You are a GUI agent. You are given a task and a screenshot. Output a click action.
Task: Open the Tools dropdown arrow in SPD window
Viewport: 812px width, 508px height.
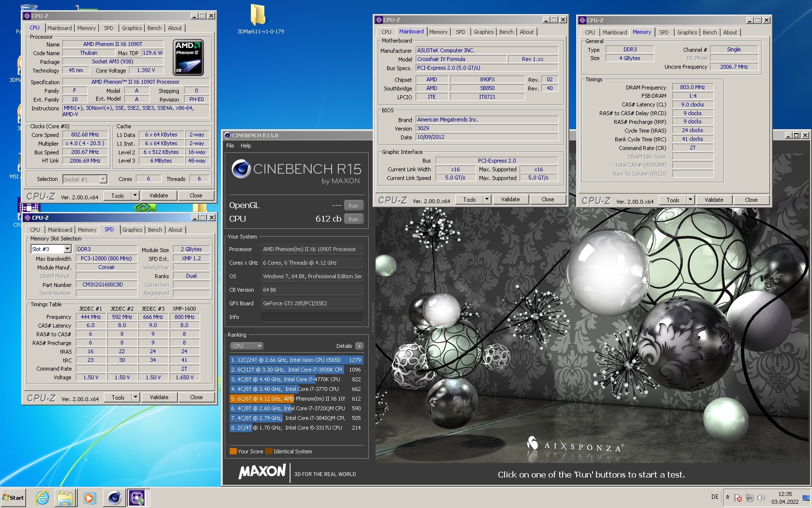pos(135,397)
